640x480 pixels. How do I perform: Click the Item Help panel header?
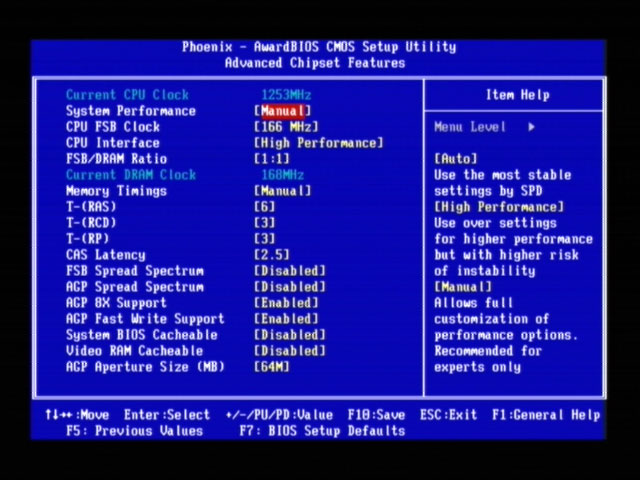pyautogui.click(x=518, y=95)
